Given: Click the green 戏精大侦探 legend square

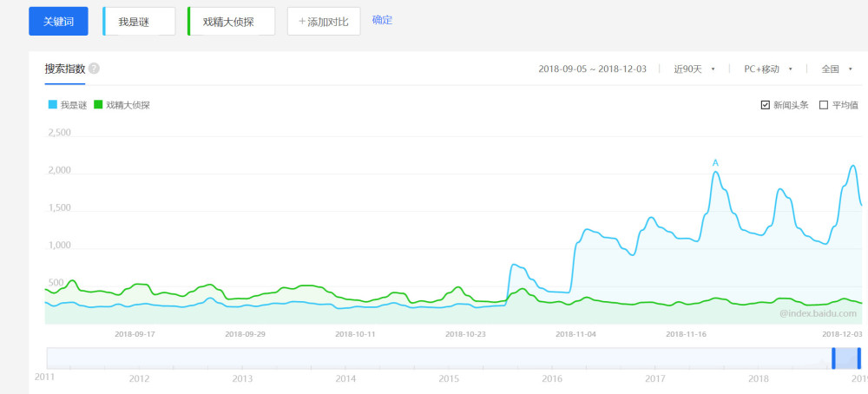Looking at the screenshot, I should [x=98, y=105].
